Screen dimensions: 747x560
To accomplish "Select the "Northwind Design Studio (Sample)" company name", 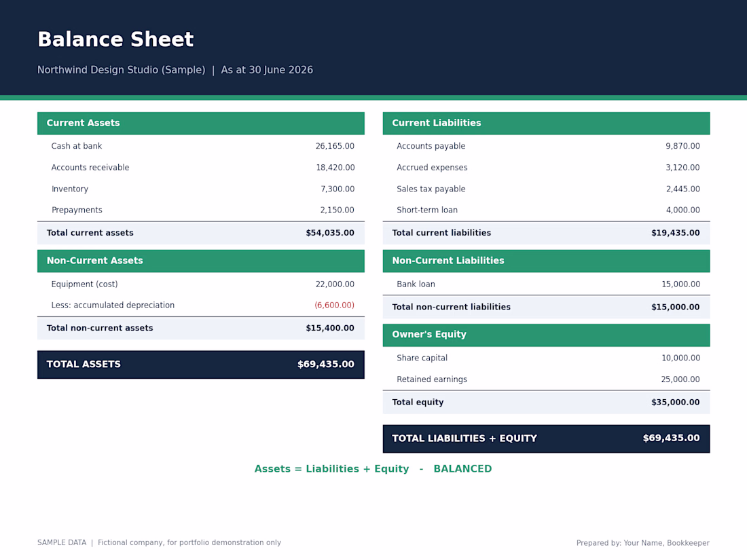I will pyautogui.click(x=122, y=70).
